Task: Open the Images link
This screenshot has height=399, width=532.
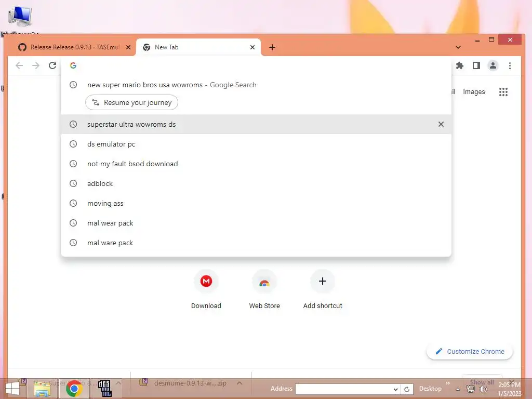Action: (474, 91)
